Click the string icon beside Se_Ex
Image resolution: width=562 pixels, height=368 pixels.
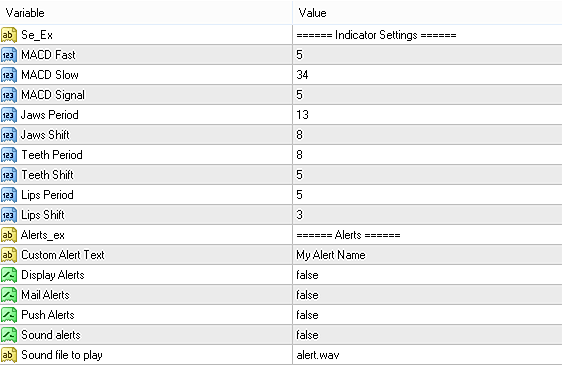point(9,35)
